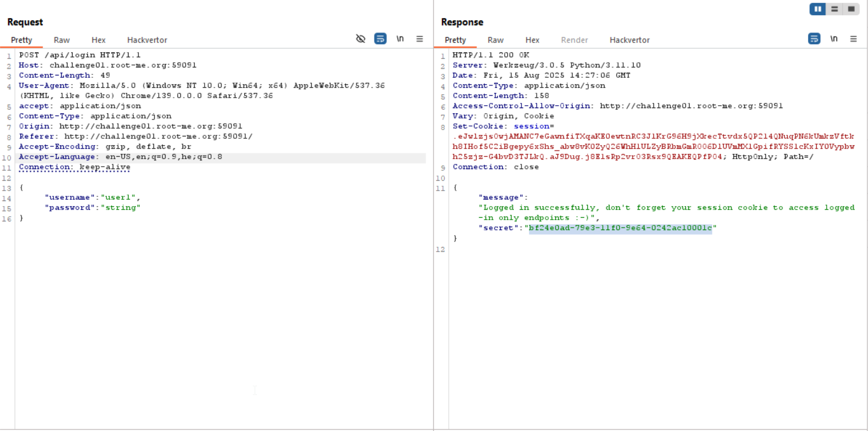The image size is (868, 431).
Task: Switch to the Render tab in Response
Action: coord(574,40)
